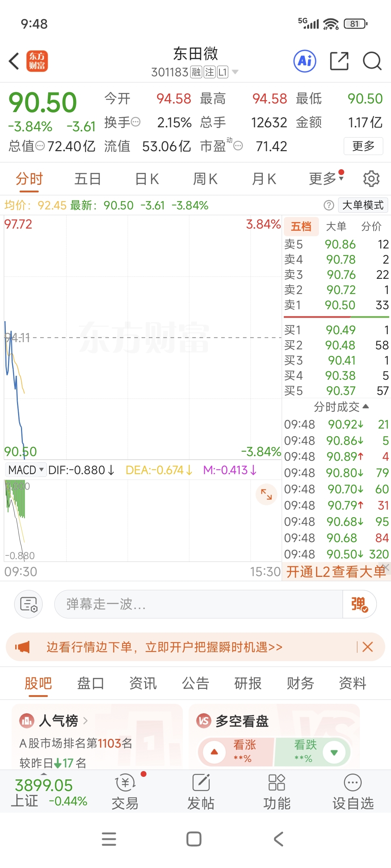Tap the 更多 quote details button
This screenshot has height=868, width=391.
point(363,146)
